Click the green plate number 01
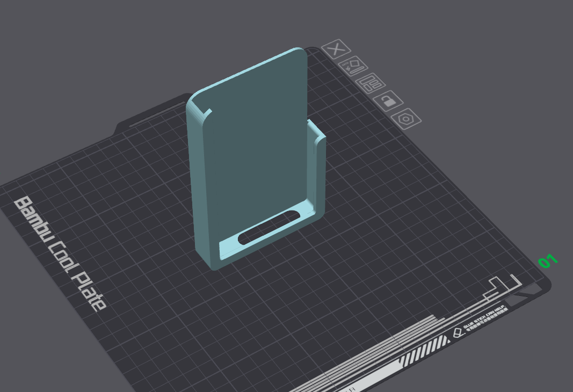 tap(547, 260)
